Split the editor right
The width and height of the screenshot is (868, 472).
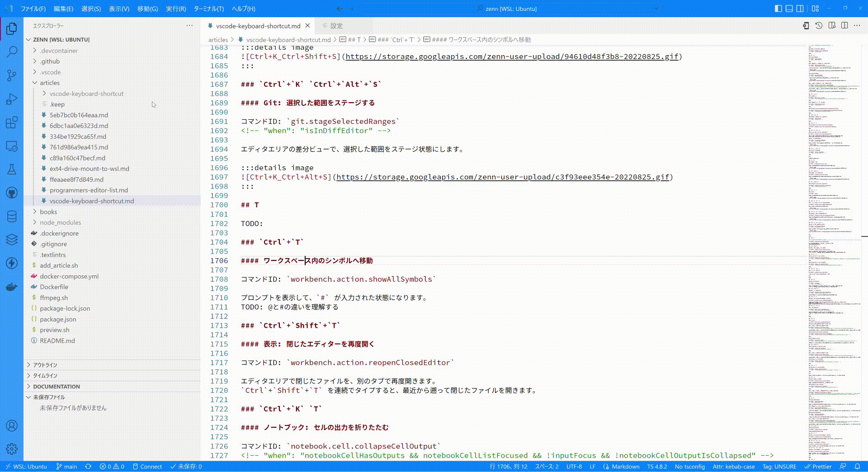click(x=844, y=26)
